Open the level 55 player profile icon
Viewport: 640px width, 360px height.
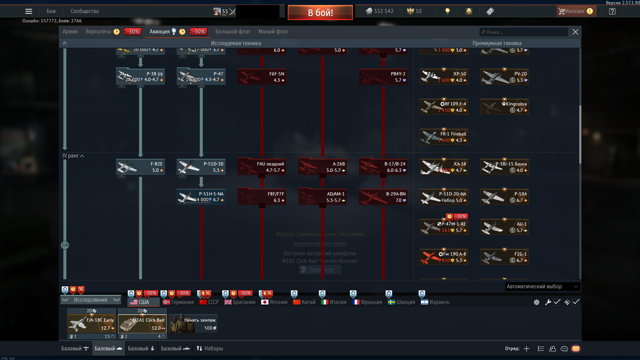pos(224,11)
